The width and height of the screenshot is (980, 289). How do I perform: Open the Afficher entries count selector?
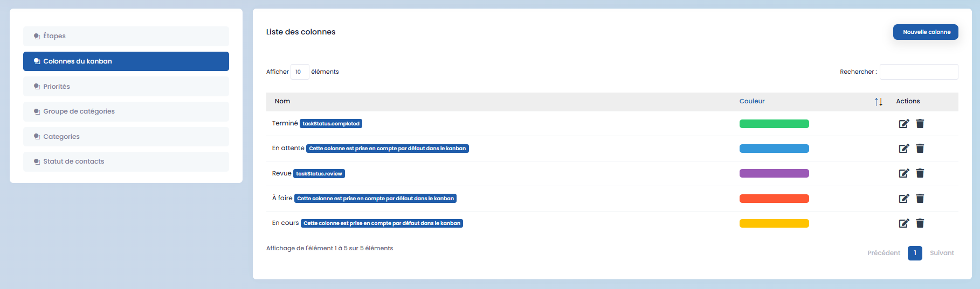(299, 72)
